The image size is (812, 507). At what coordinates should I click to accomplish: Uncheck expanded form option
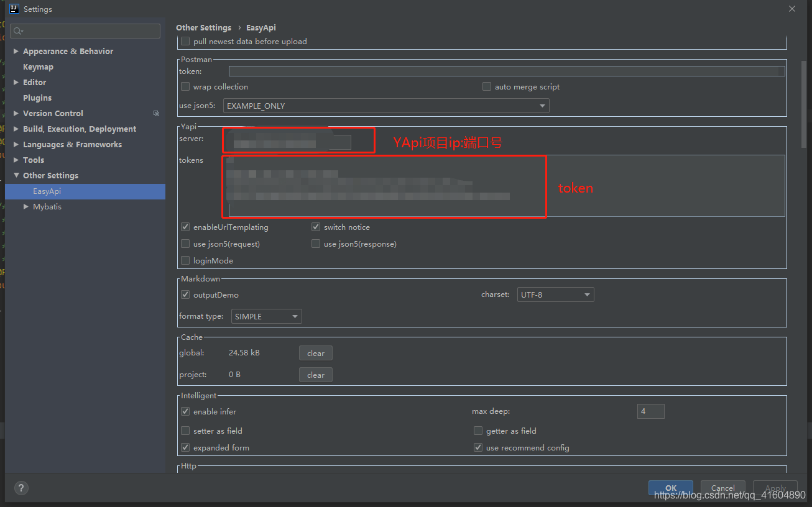coord(185,448)
